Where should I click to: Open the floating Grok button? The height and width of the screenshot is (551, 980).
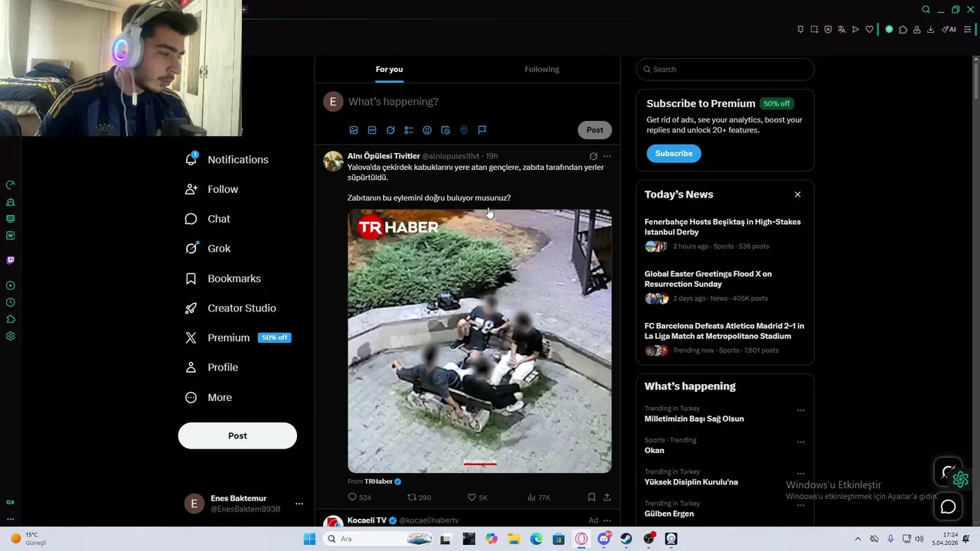click(x=949, y=472)
